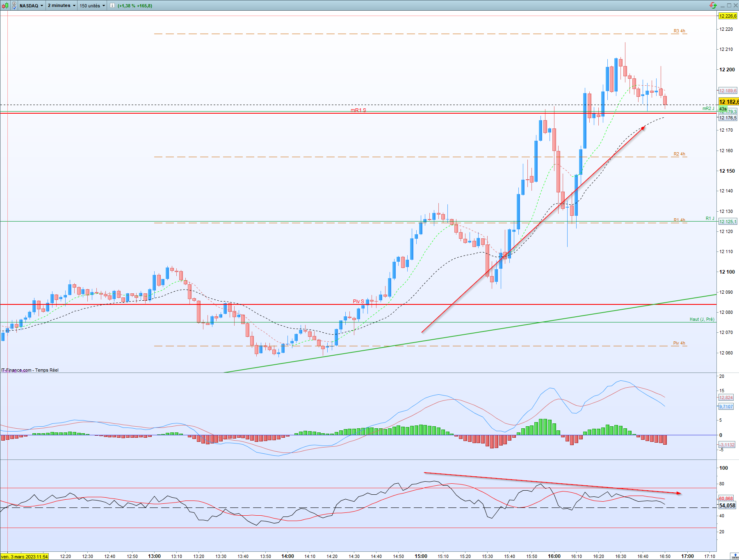Click the bottom-right chart scroll corner icon
This screenshot has width=739, height=560.
click(x=735, y=556)
